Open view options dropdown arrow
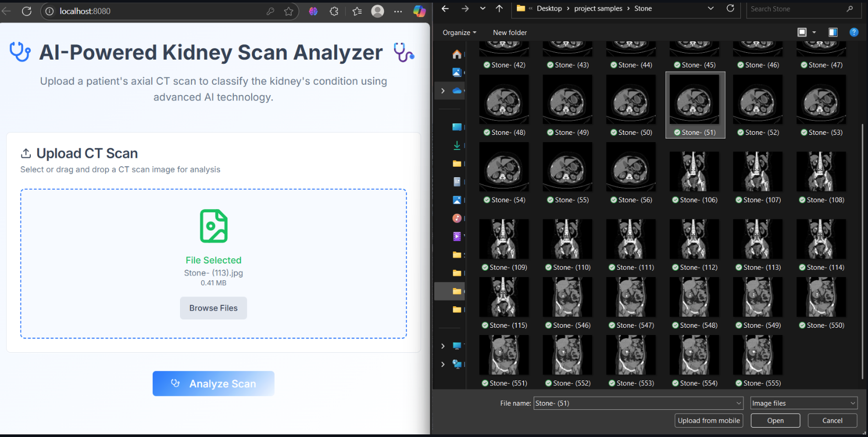The width and height of the screenshot is (868, 437). pos(814,32)
